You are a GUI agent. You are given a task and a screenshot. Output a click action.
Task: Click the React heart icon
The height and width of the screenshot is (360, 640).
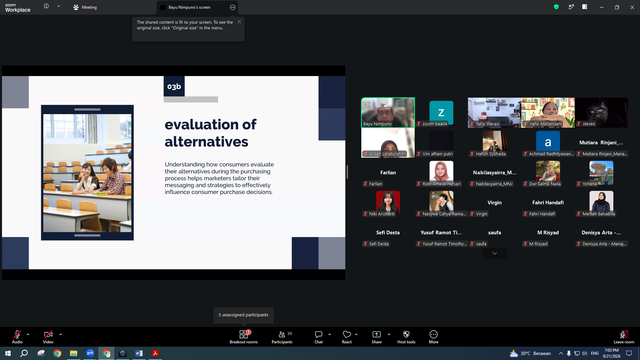pos(347,334)
